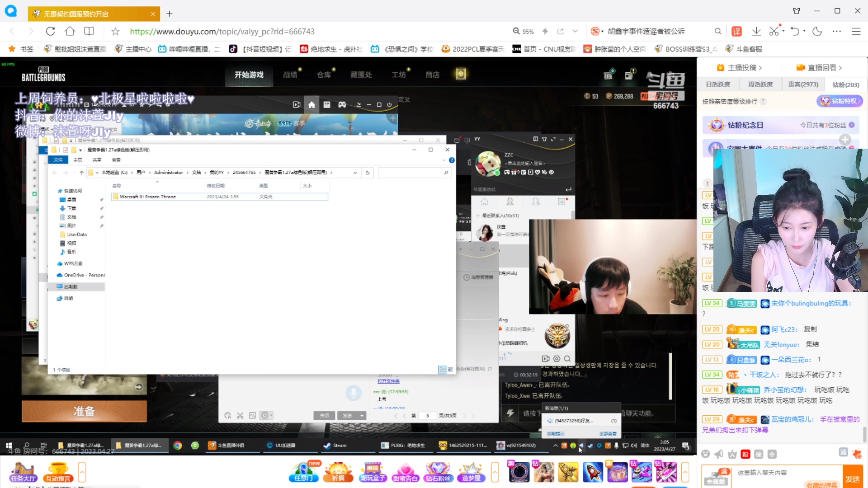868x488 pixels.
Task: Open the crown text style icon in chat
Action: pyautogui.click(x=732, y=454)
